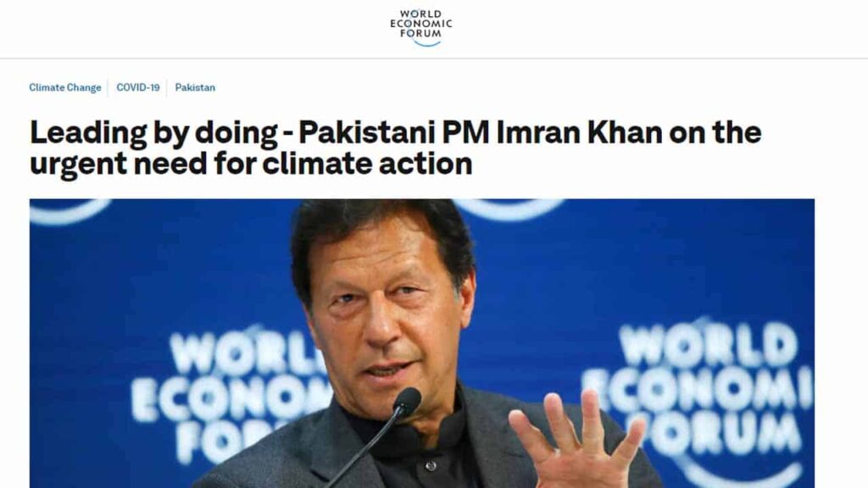The image size is (868, 488).
Task: Open the COVID-19 topic tag
Action: click(x=138, y=87)
